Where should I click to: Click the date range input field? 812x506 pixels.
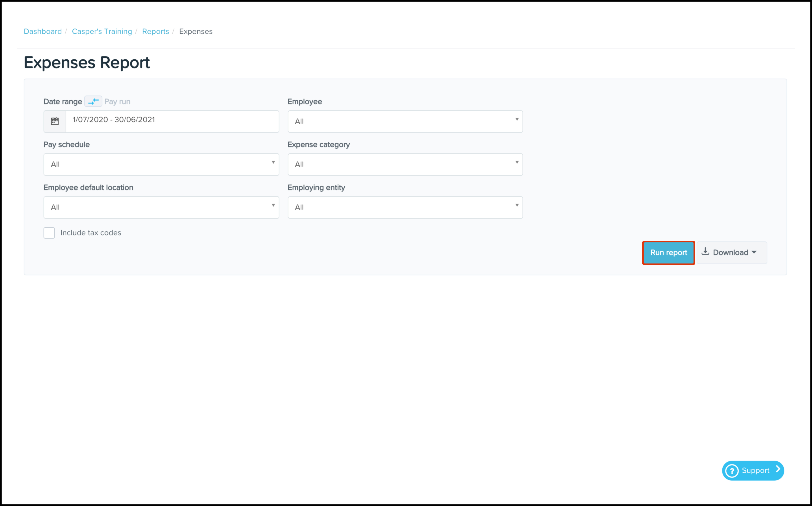coord(172,120)
